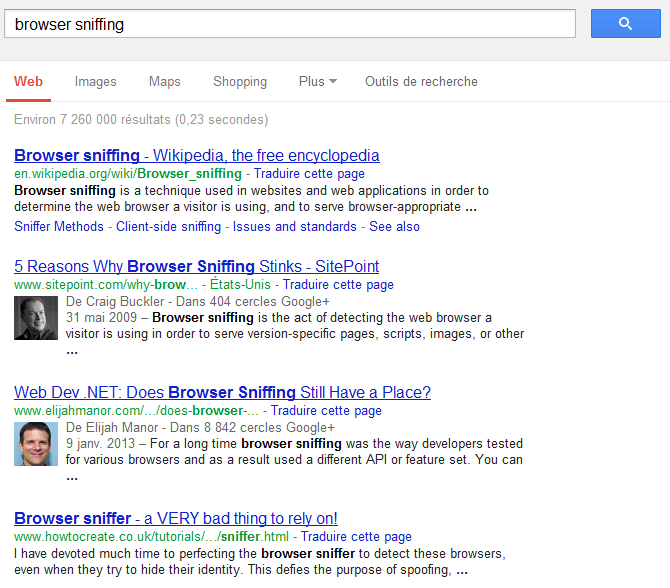This screenshot has height=588, width=670.
Task: Open the Client-side sniffing sitelink
Action: (x=168, y=226)
